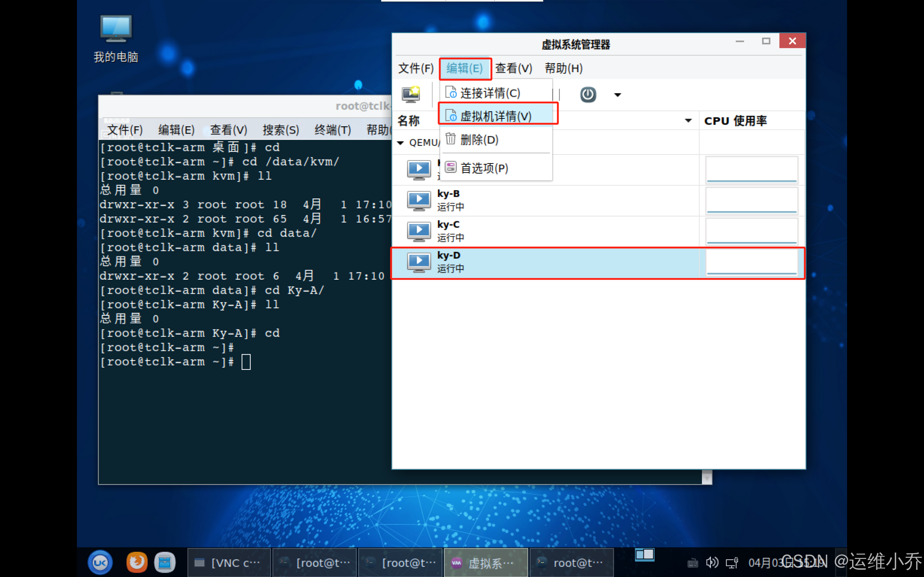Open the 查看(V) menu in the virtual manager
Viewport: 924px width, 577px height.
click(x=513, y=68)
